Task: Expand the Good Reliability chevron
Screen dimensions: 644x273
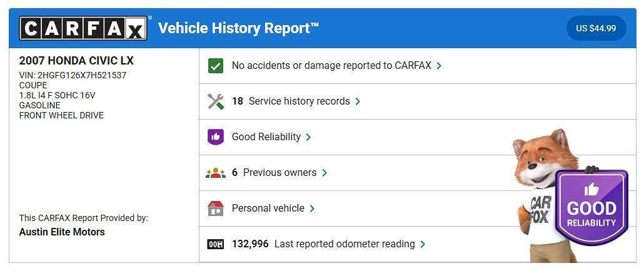Action: tap(308, 137)
